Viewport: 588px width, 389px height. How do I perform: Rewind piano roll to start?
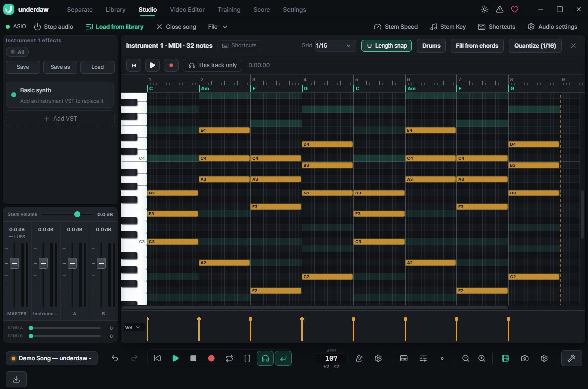coord(134,65)
